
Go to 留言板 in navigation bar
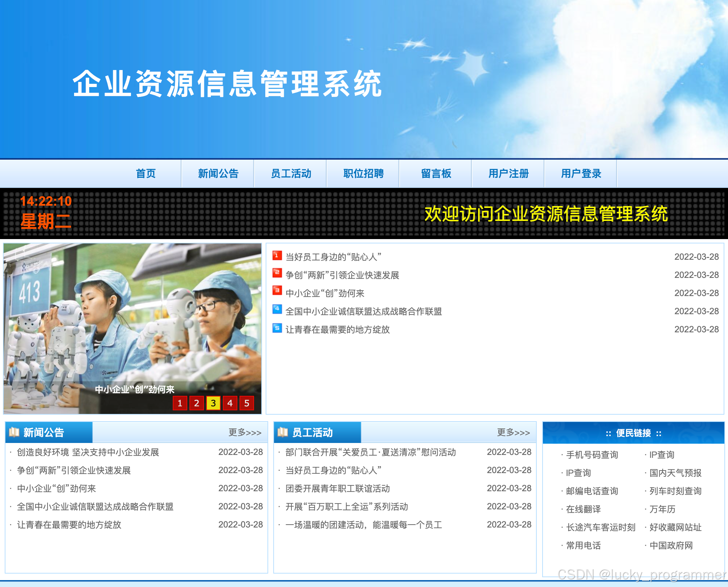click(x=436, y=174)
